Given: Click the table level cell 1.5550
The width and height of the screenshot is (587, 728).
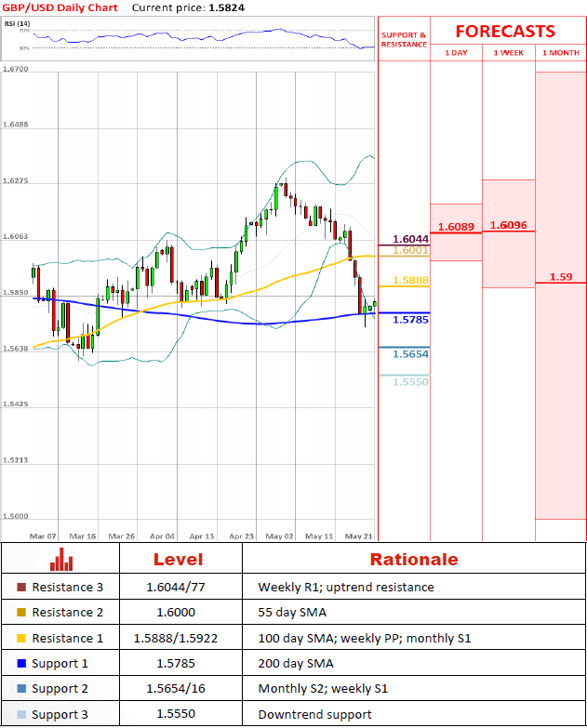Looking at the screenshot, I should [176, 714].
